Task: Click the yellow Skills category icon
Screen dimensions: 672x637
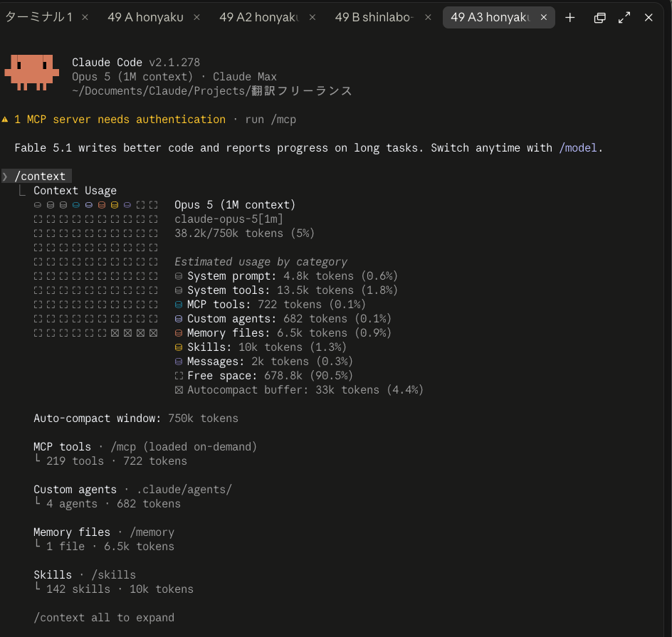Action: click(x=179, y=347)
